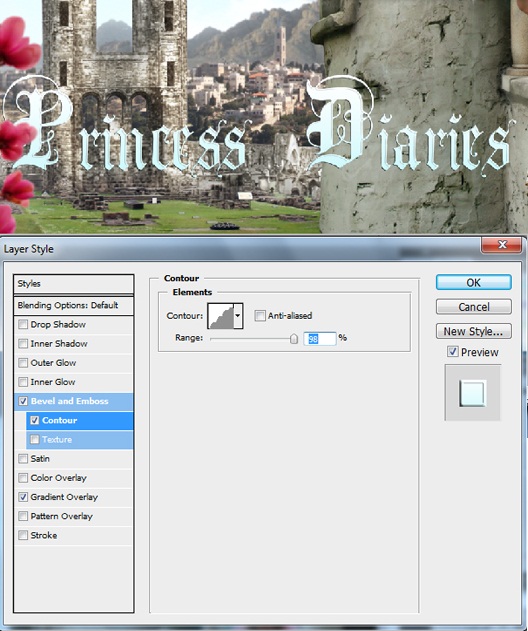This screenshot has height=631, width=528.
Task: Click OK to apply layer style
Action: (474, 283)
